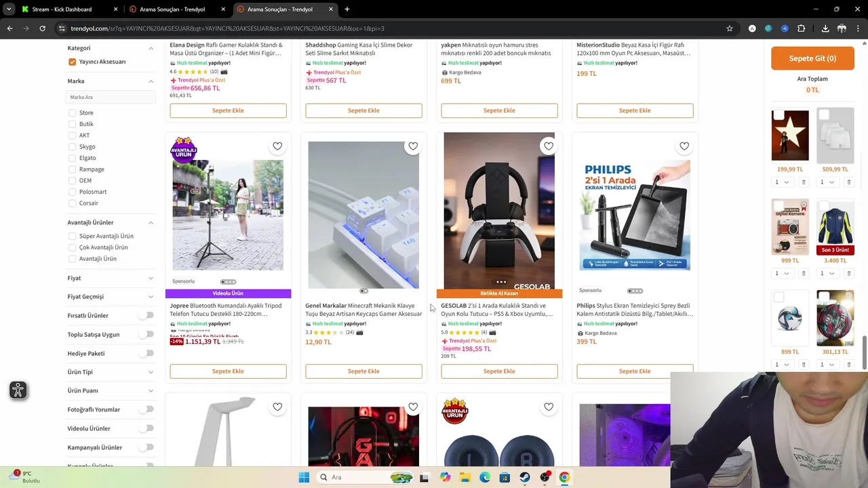Enable the Fotoğraflı Yorumlar switch

pyautogui.click(x=145, y=409)
